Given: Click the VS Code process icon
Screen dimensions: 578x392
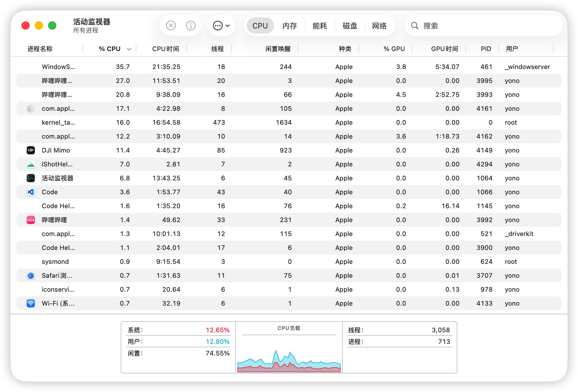Looking at the screenshot, I should tap(31, 192).
